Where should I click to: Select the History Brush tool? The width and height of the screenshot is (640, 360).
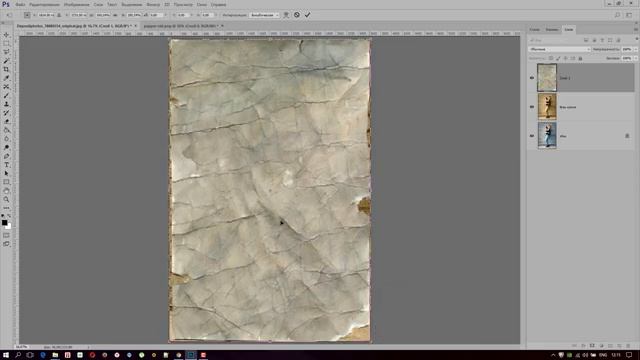(6, 113)
